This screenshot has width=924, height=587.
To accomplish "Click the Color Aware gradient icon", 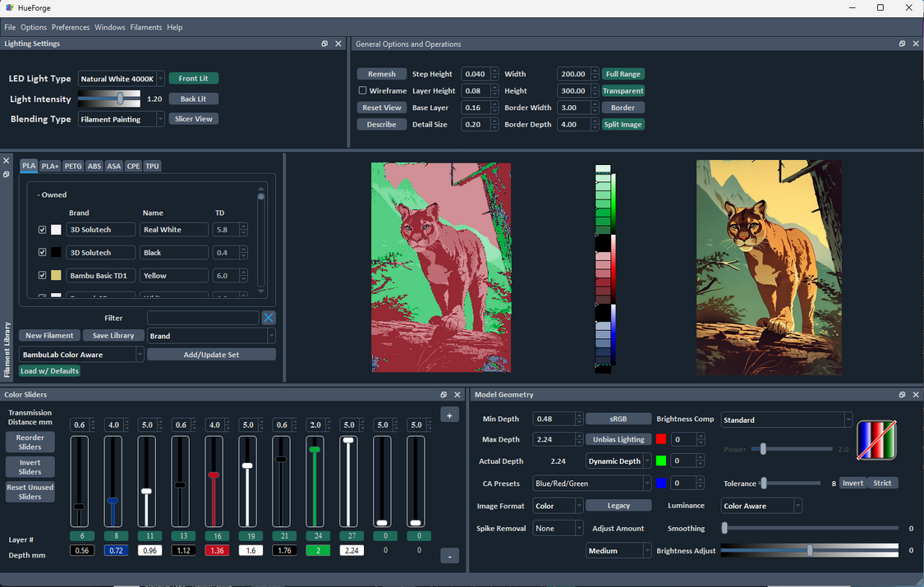I will point(877,440).
